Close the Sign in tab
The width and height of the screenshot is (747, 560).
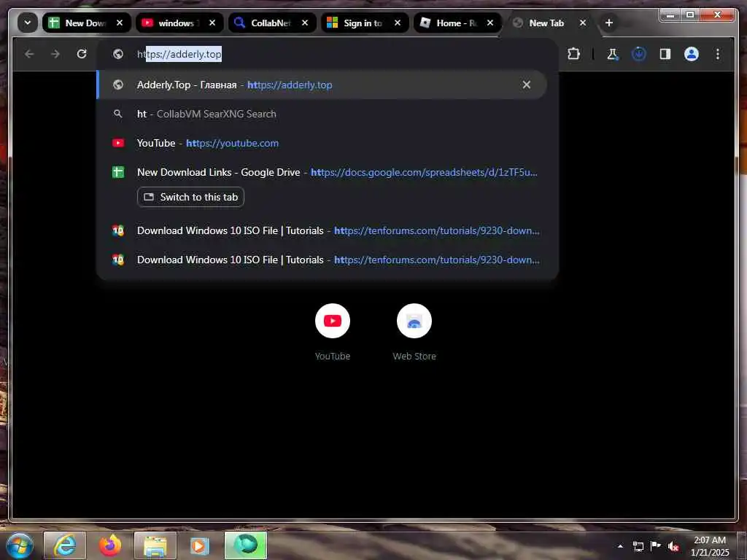398,23
